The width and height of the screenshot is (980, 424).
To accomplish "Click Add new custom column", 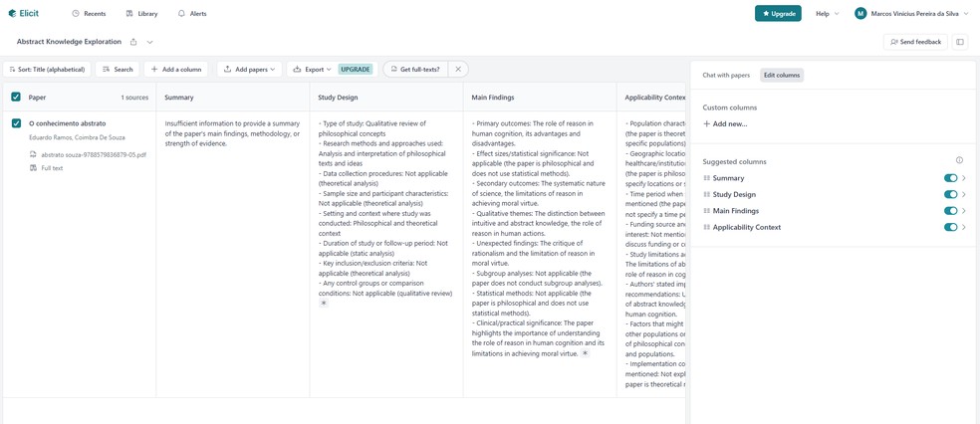I will (x=725, y=124).
